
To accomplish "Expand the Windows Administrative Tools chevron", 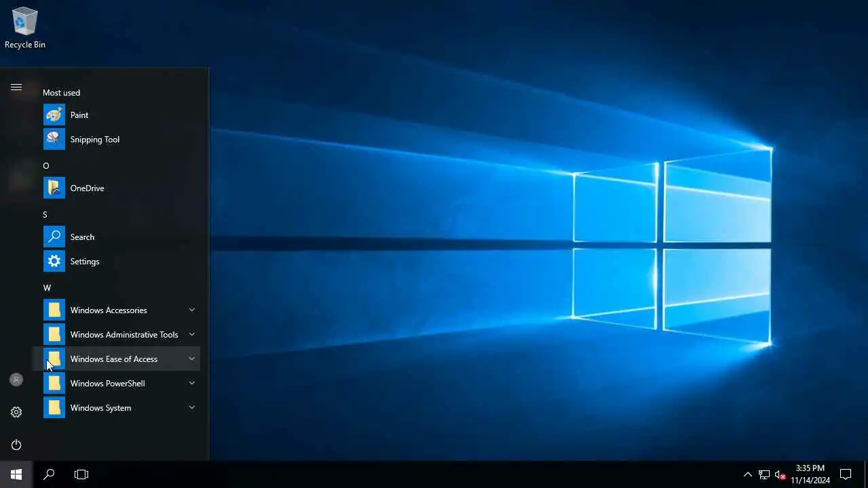I will 192,335.
